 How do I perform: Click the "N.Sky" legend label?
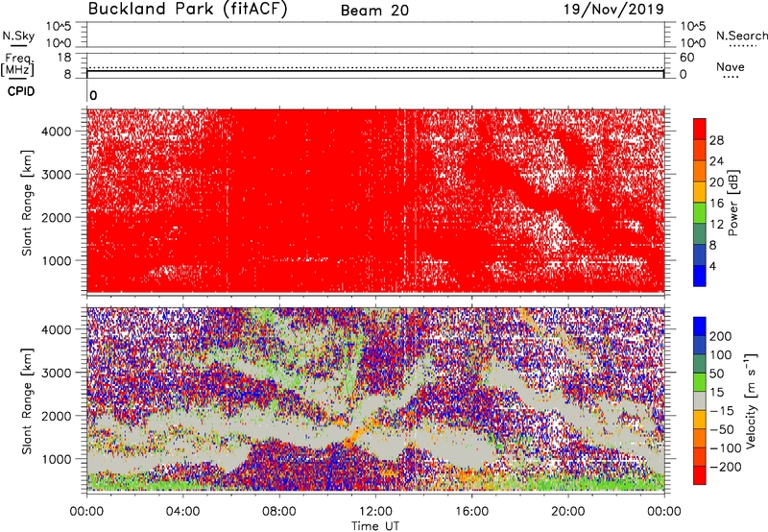[x=18, y=36]
